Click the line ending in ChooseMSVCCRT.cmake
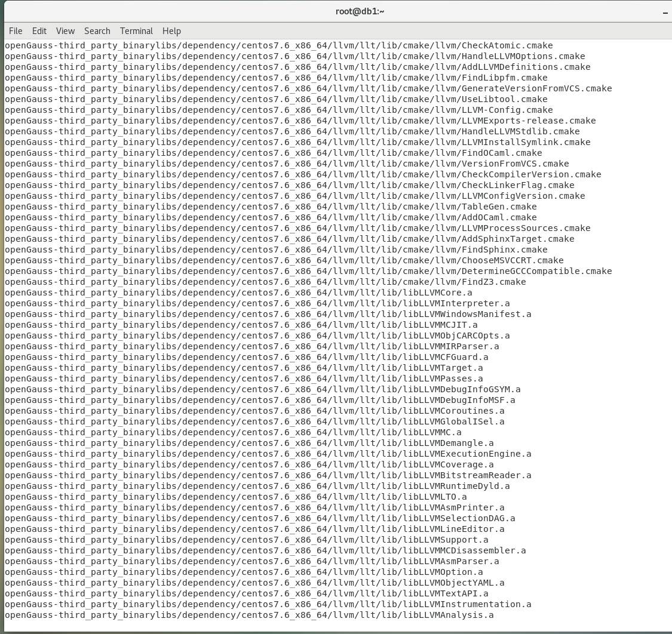 [284, 260]
